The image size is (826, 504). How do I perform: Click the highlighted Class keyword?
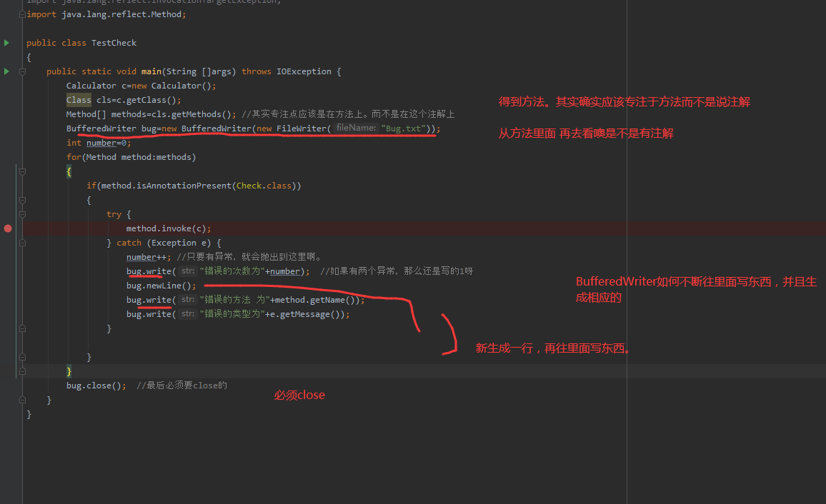point(79,100)
